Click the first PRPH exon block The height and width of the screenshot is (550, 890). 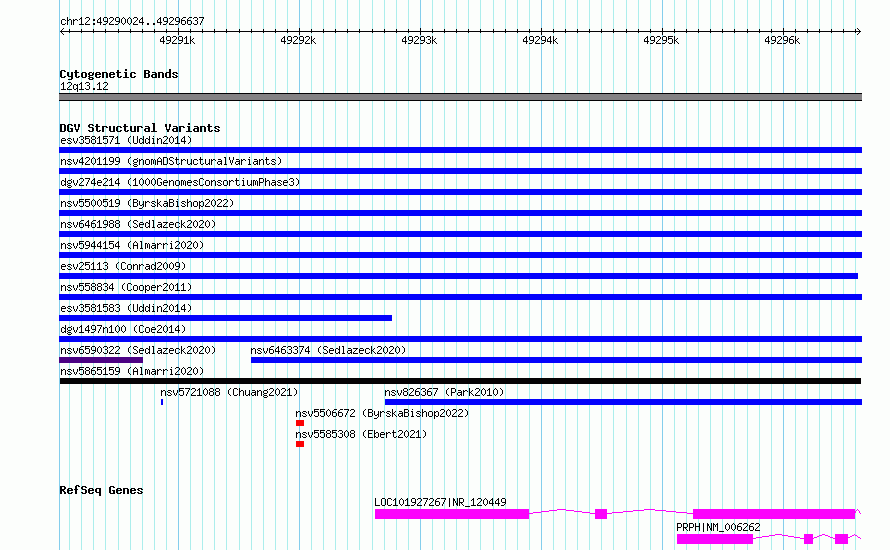(715, 539)
